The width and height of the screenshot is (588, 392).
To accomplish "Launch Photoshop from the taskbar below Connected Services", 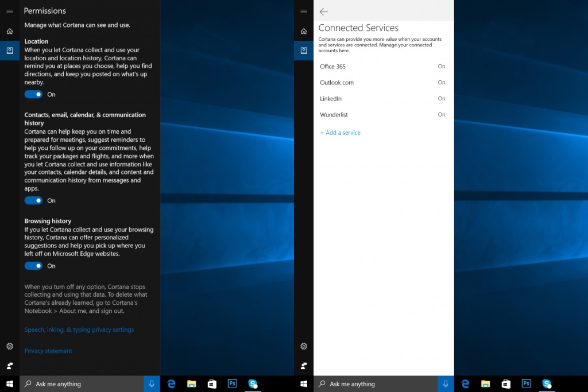I will point(526,384).
